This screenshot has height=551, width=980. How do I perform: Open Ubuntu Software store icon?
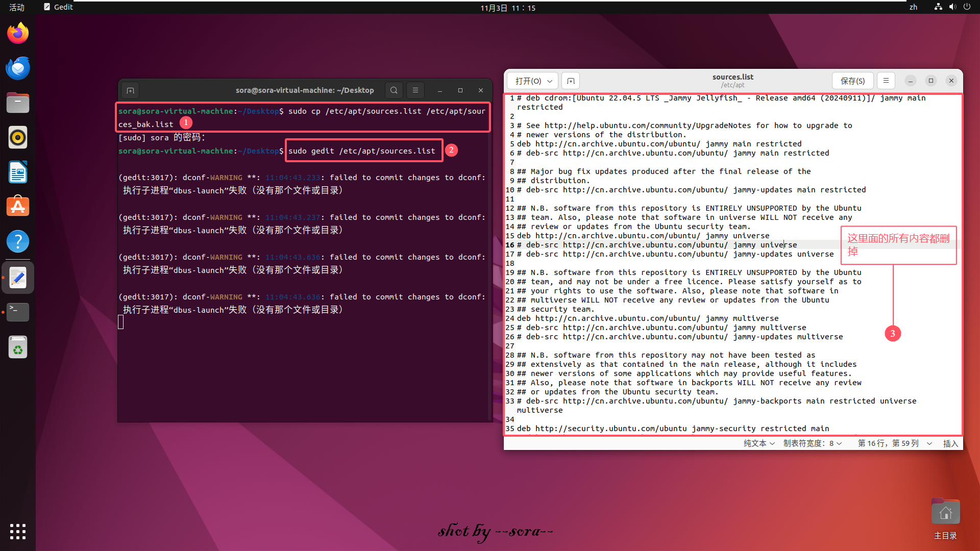pos(18,207)
